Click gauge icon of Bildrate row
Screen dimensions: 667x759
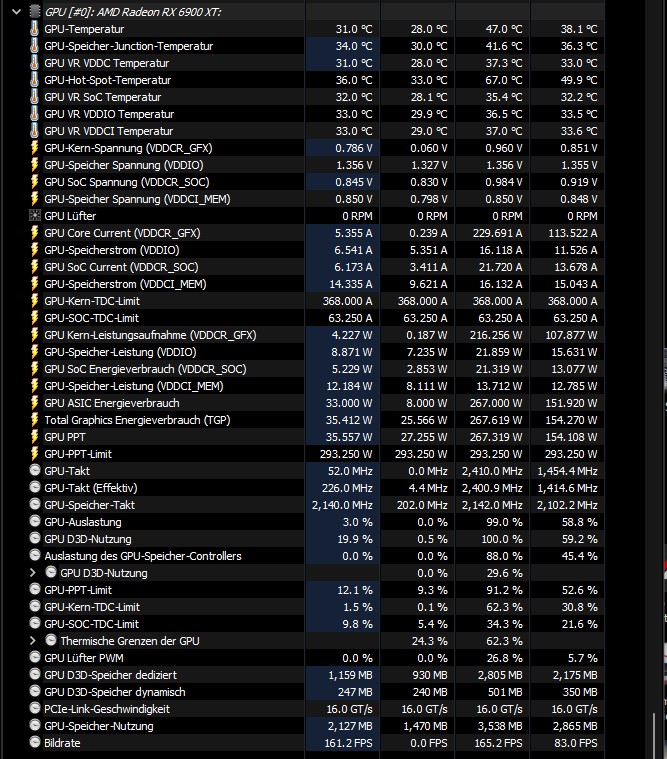(35, 742)
